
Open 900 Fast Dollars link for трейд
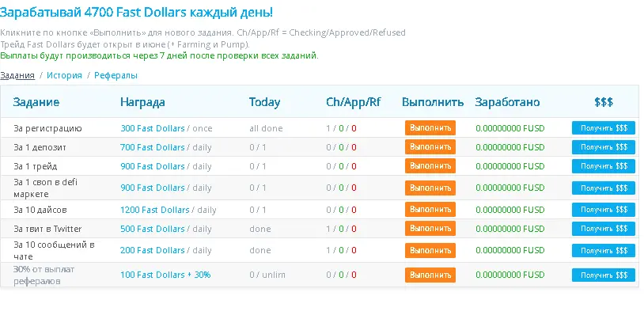point(153,166)
